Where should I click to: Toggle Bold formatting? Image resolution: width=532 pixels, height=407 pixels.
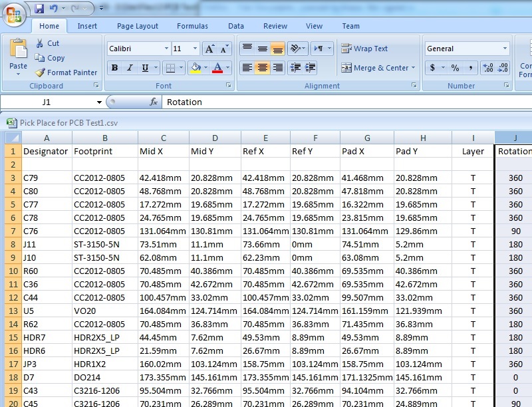pyautogui.click(x=114, y=68)
